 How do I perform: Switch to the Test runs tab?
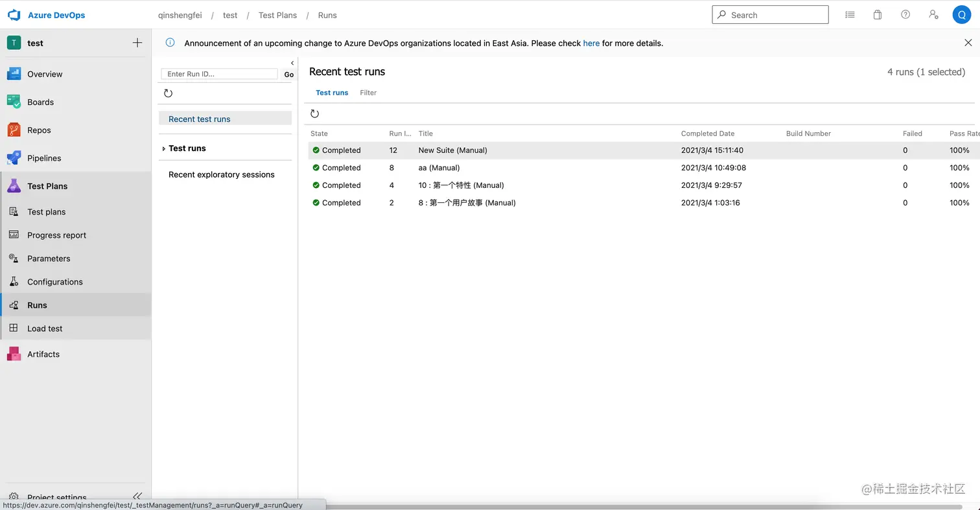(x=332, y=93)
